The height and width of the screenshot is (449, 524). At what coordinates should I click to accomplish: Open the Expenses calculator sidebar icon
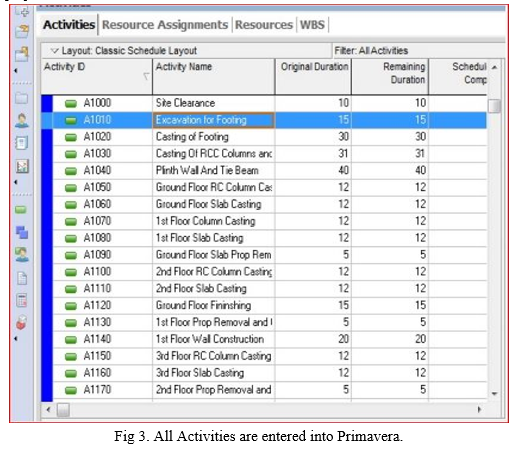coord(22,300)
